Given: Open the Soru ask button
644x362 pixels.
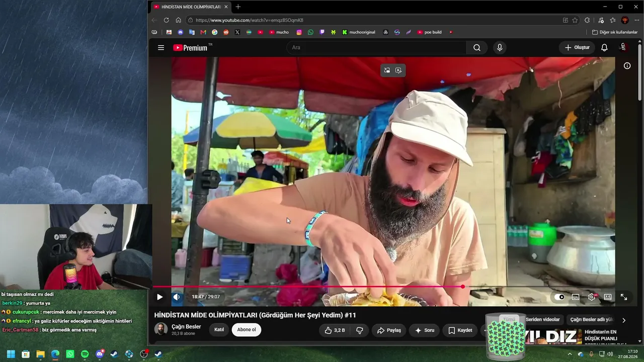Looking at the screenshot, I should coord(425,330).
